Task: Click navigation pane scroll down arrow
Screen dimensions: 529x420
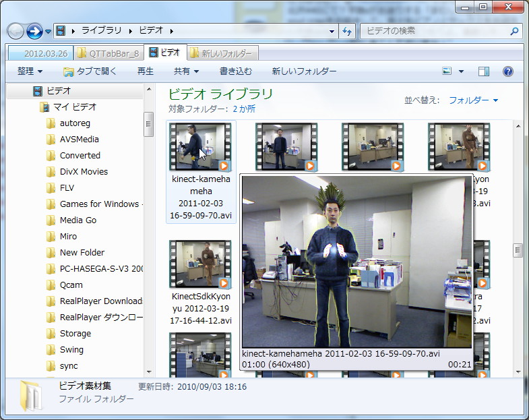Action: [149, 371]
